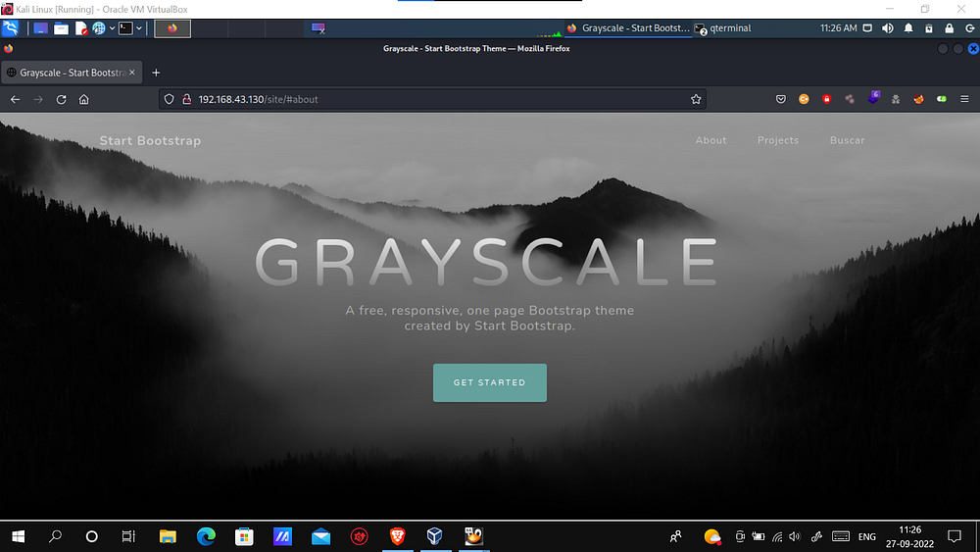
Task: Mute audio via Kali panel volume icon
Action: [887, 28]
